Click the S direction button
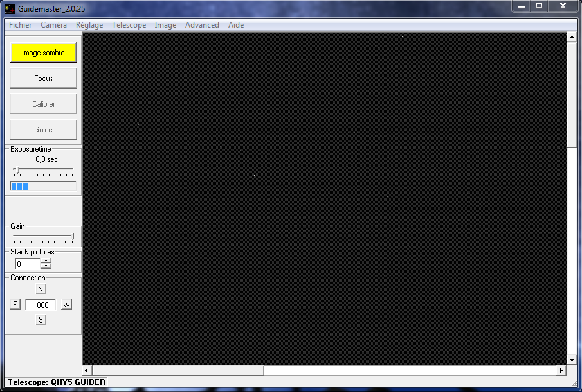This screenshot has width=582, height=392. (41, 319)
